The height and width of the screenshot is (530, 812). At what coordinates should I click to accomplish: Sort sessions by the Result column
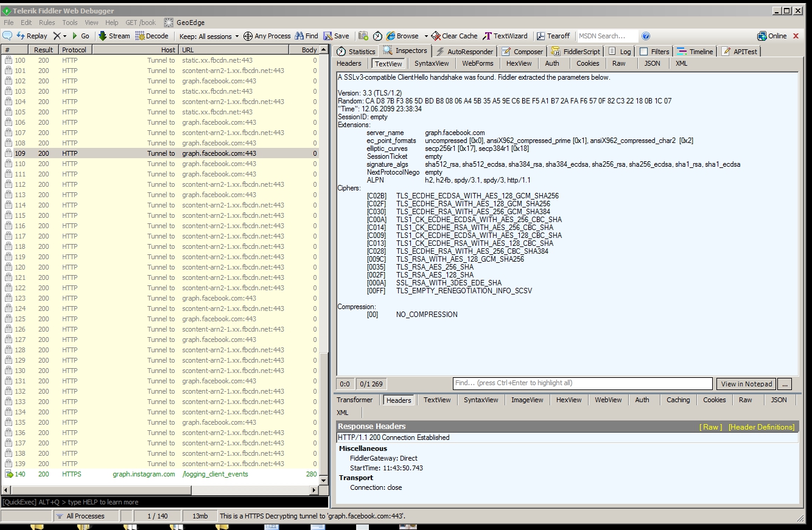point(43,50)
